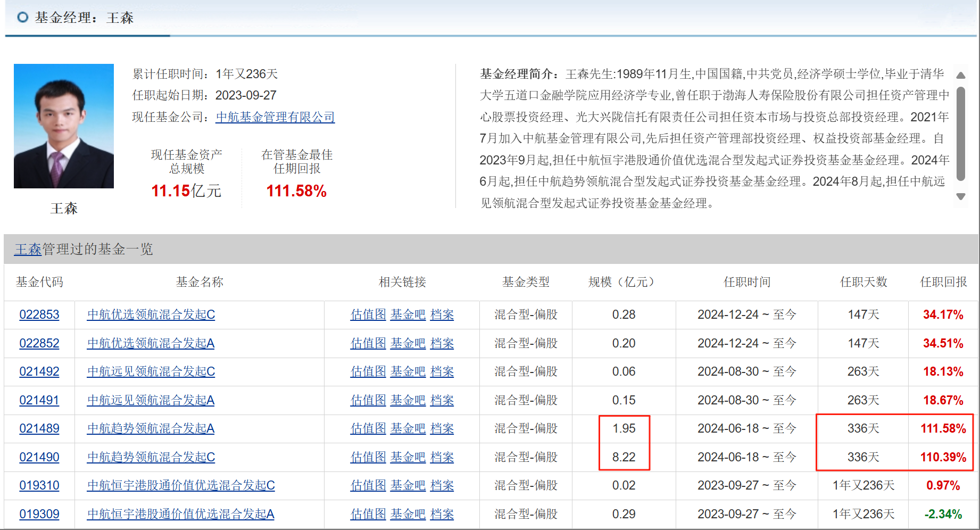Click the start date 2023-09-27
The image size is (980, 530).
(x=246, y=95)
